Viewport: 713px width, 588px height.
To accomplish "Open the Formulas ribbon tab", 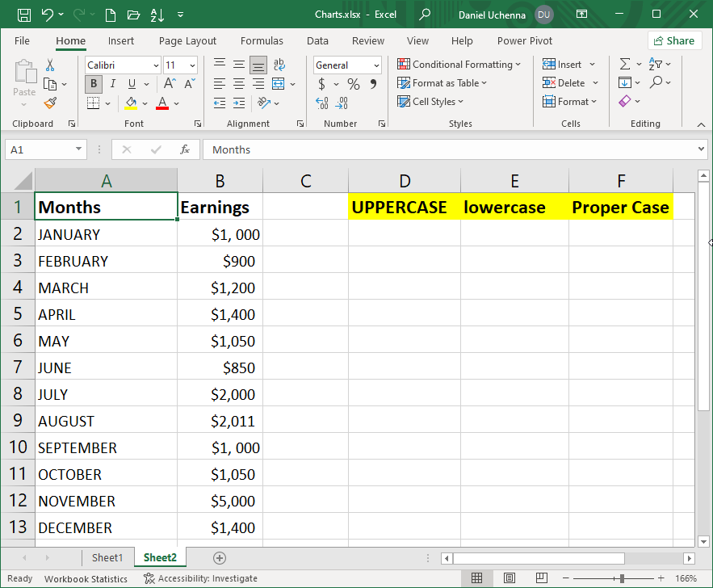I will click(262, 41).
